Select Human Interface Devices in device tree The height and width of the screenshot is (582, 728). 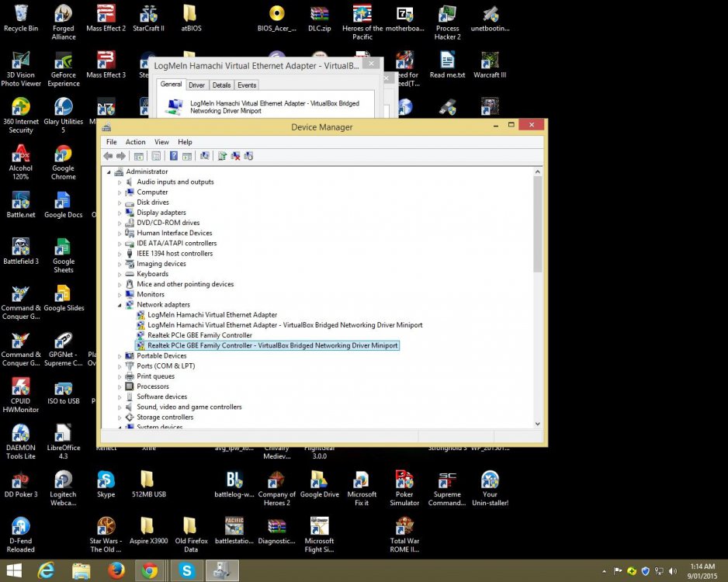(x=174, y=233)
